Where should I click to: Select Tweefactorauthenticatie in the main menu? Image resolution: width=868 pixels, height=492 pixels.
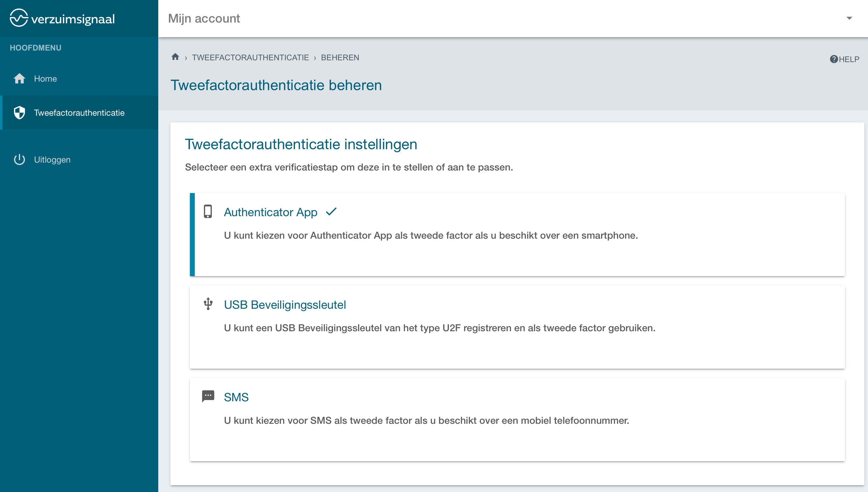79,113
